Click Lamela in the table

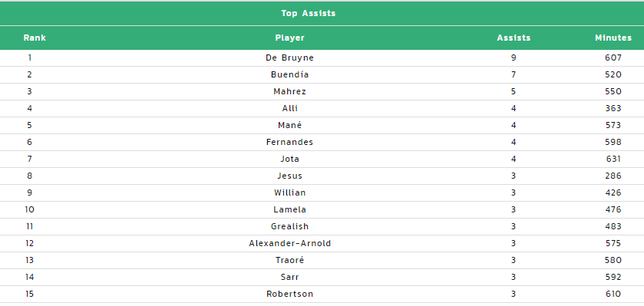[x=289, y=209]
